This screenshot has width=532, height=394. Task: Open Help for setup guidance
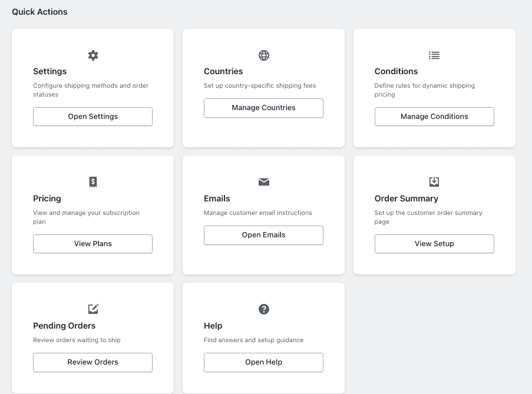pos(263,362)
